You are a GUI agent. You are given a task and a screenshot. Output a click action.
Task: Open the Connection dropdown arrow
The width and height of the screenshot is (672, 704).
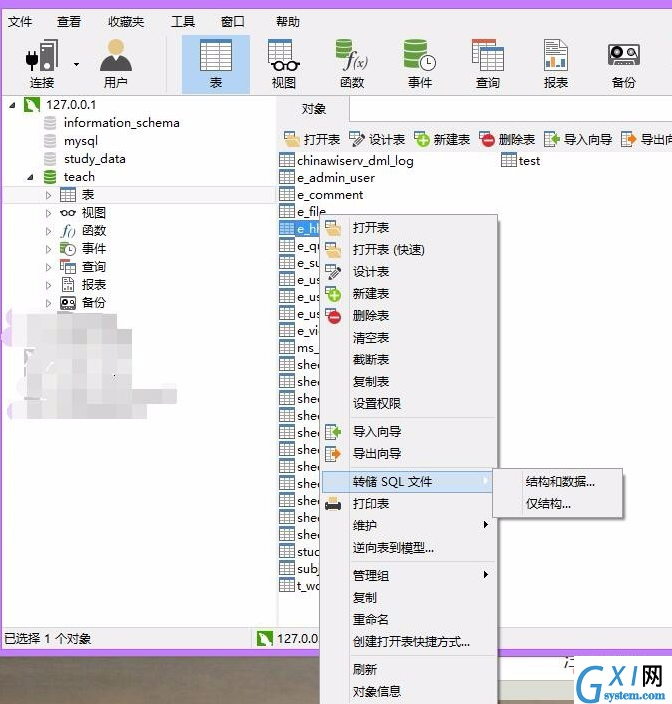pyautogui.click(x=76, y=65)
